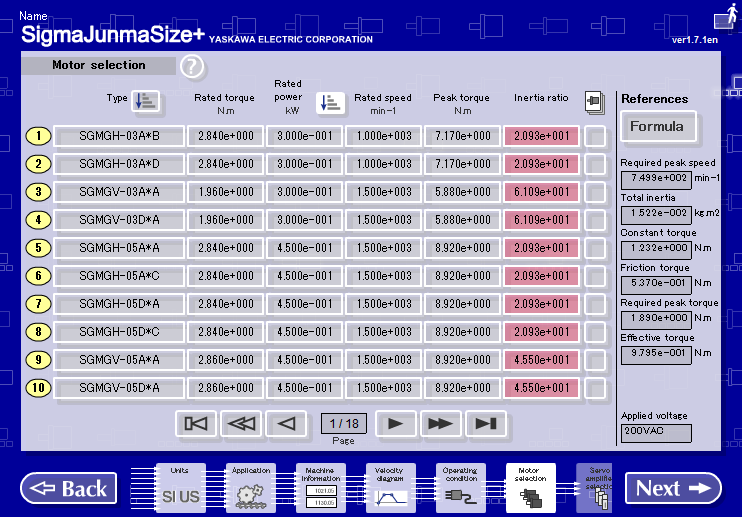This screenshot has width=742, height=517.
Task: Select the SGMGH-03A*B type cell
Action: pyautogui.click(x=119, y=136)
